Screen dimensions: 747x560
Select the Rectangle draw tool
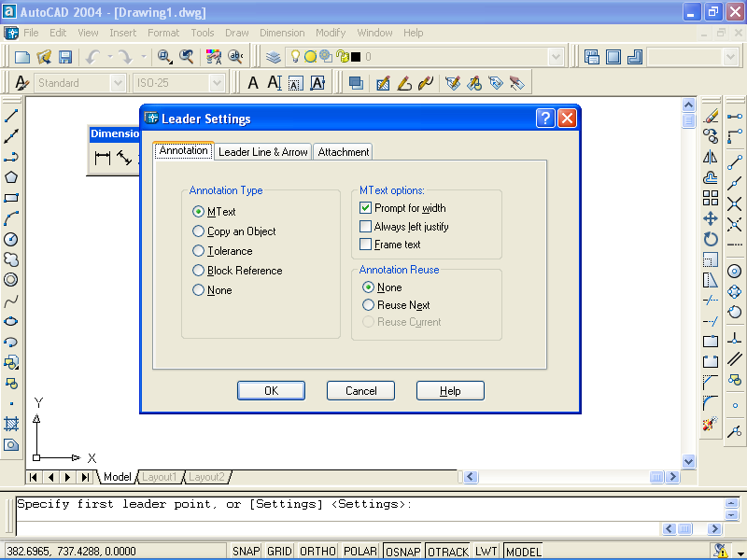[11, 198]
